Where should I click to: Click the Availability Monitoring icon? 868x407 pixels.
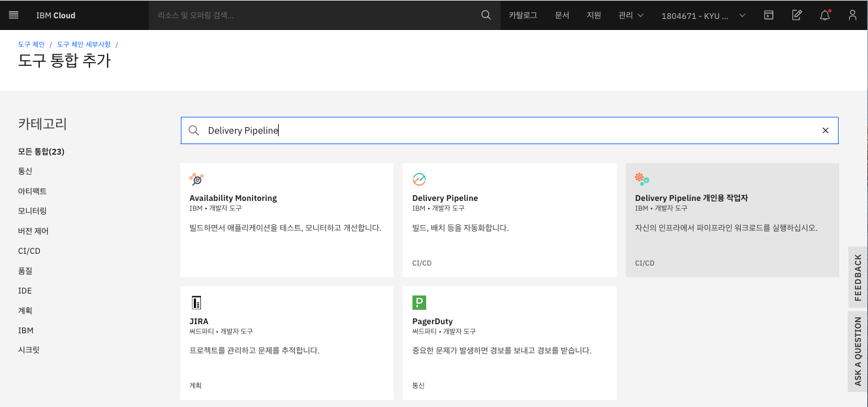click(x=196, y=179)
